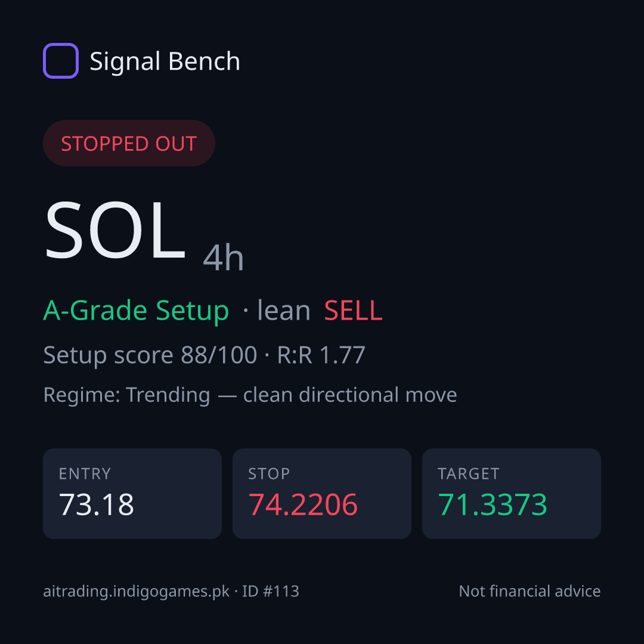This screenshot has width=644, height=644.
Task: Select the SOL ticker heading
Action: [x=115, y=230]
